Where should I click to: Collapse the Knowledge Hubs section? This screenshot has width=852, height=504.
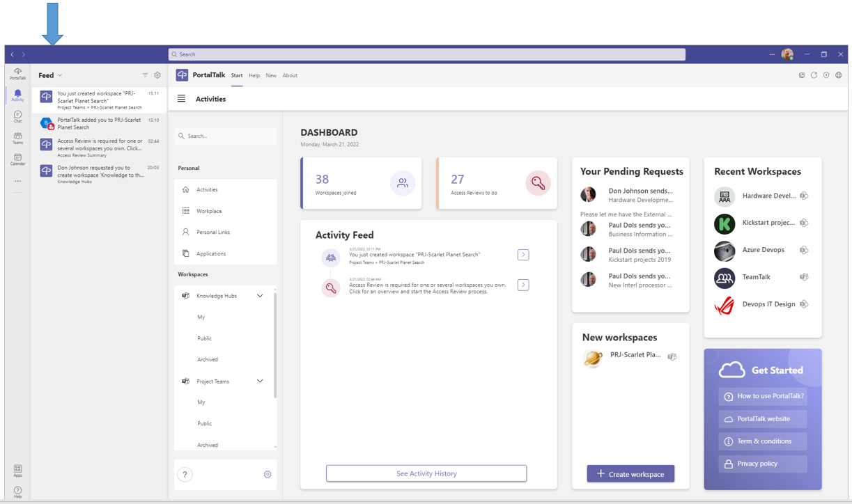click(260, 296)
